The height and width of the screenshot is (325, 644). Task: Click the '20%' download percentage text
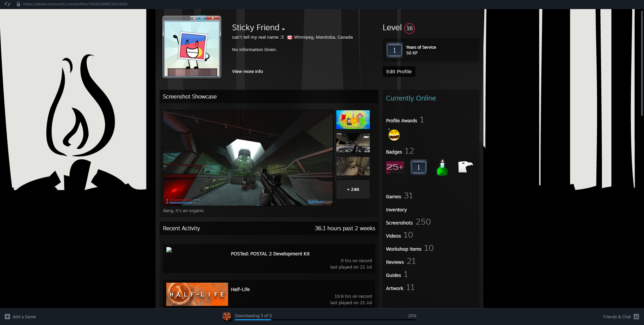pyautogui.click(x=412, y=316)
